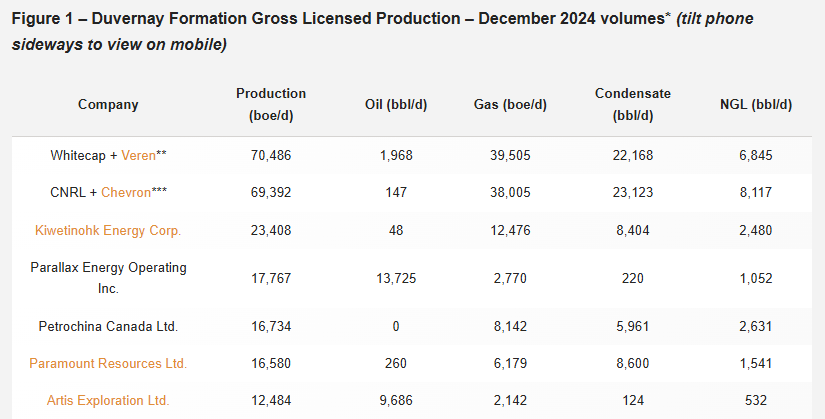Click condensate value 8,600
The image size is (825, 419).
(x=633, y=363)
